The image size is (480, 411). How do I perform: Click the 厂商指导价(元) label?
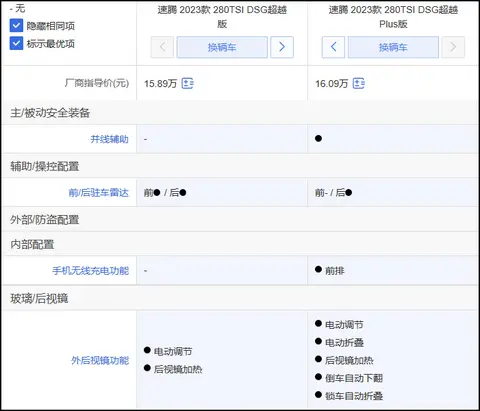point(97,83)
